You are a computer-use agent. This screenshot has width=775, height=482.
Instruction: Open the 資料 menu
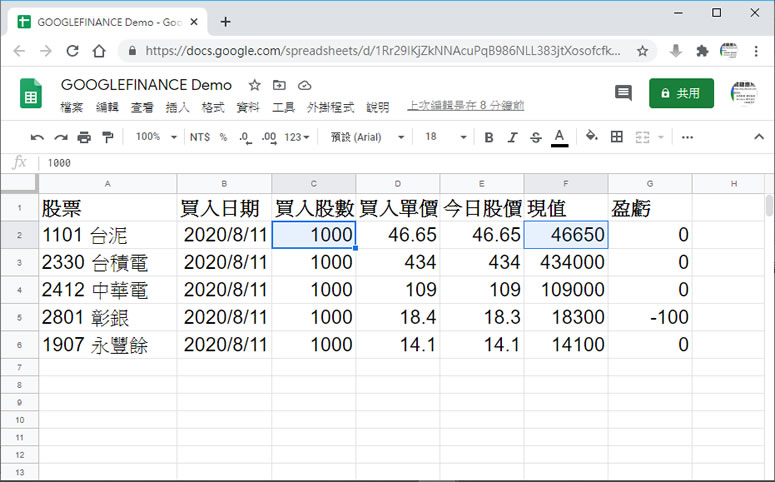[x=248, y=107]
